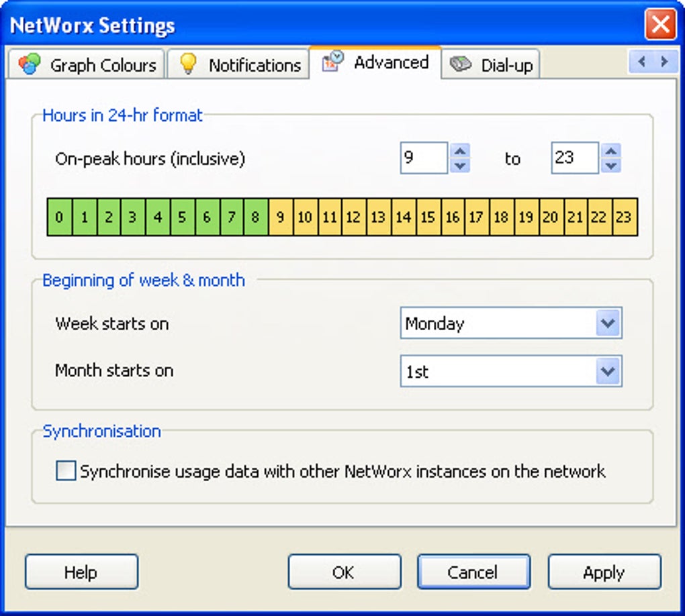Click the on-peak end hour field showing 23
The image size is (685, 616).
(574, 158)
